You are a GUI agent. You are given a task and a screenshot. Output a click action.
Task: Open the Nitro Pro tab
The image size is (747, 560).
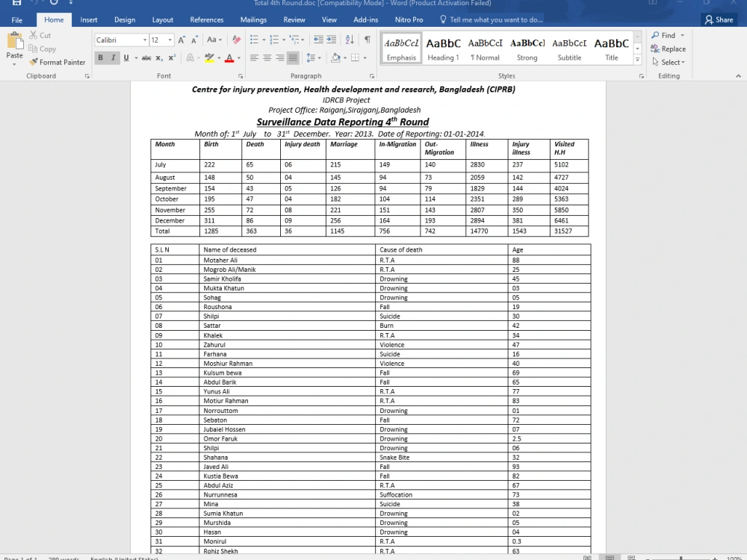tap(409, 19)
